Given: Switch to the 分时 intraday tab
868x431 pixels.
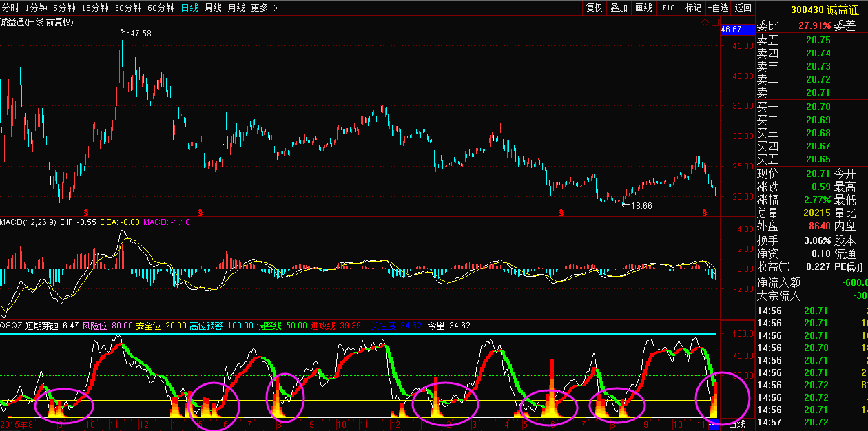Looking at the screenshot, I should (9, 8).
